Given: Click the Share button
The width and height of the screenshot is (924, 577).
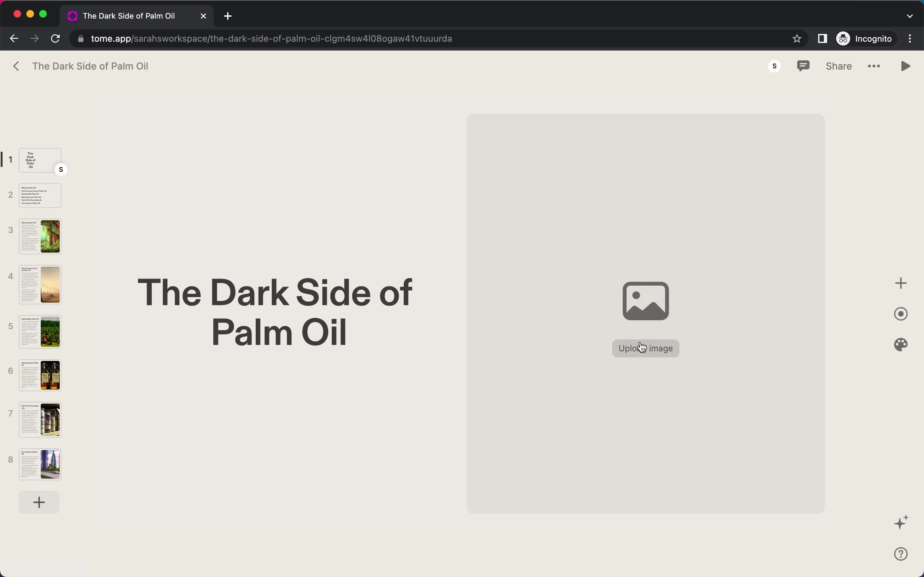Looking at the screenshot, I should coord(839,66).
